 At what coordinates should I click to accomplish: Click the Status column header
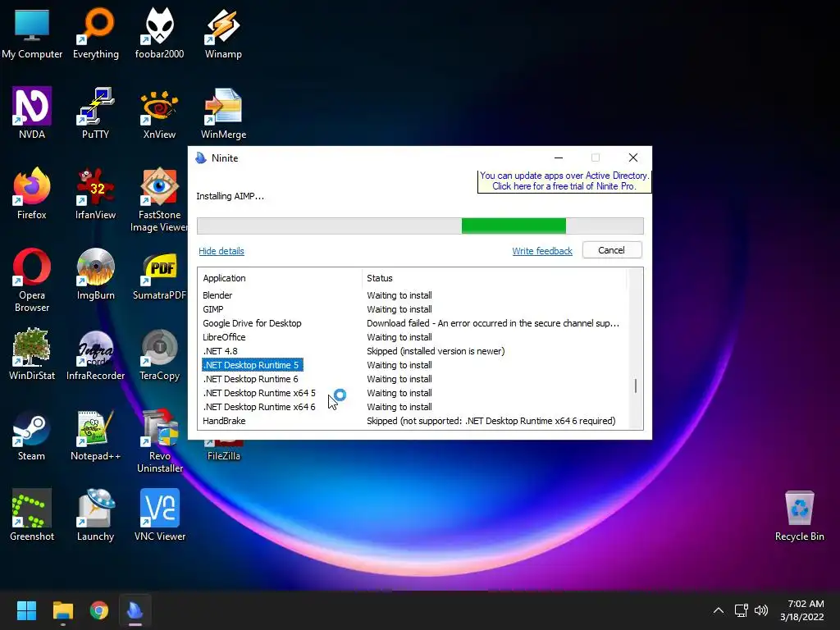(494, 278)
